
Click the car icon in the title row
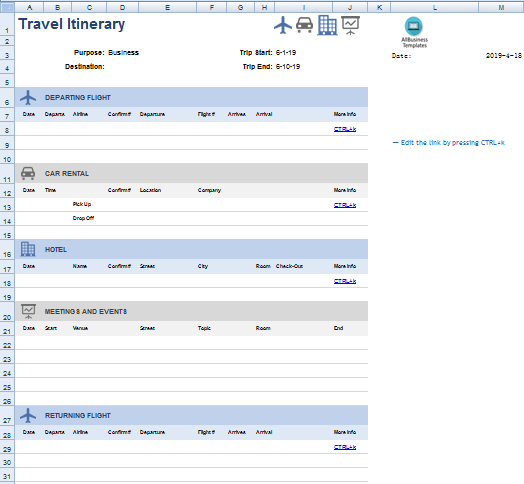pos(304,25)
